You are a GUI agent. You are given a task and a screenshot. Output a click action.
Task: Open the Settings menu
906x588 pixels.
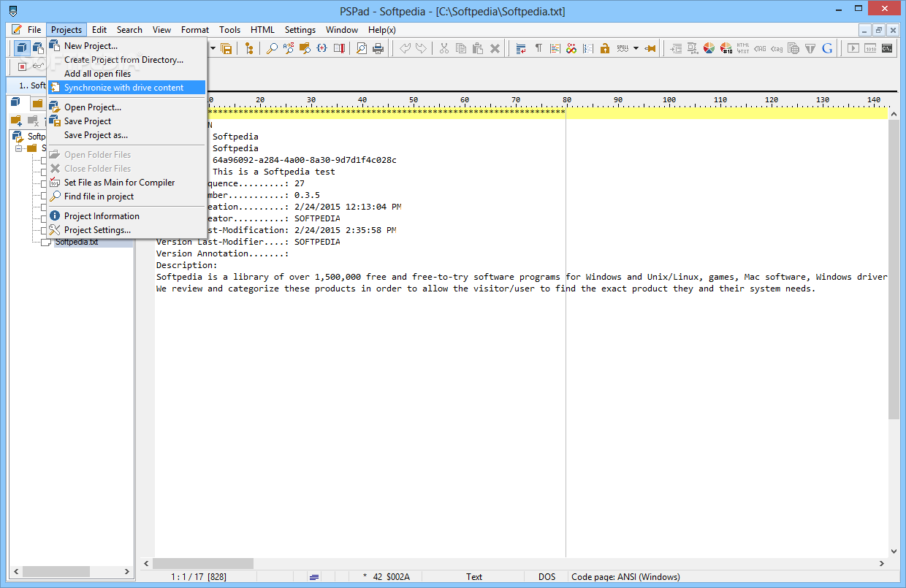coord(300,29)
